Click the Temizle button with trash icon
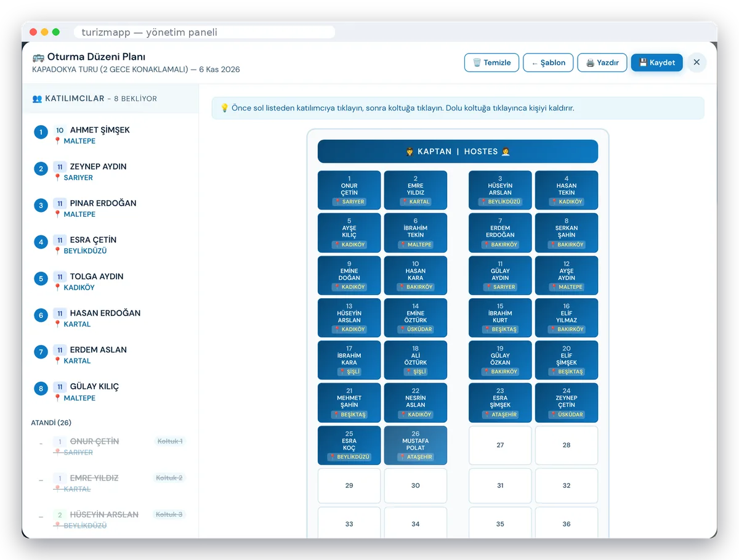This screenshot has width=739, height=560. [x=491, y=62]
